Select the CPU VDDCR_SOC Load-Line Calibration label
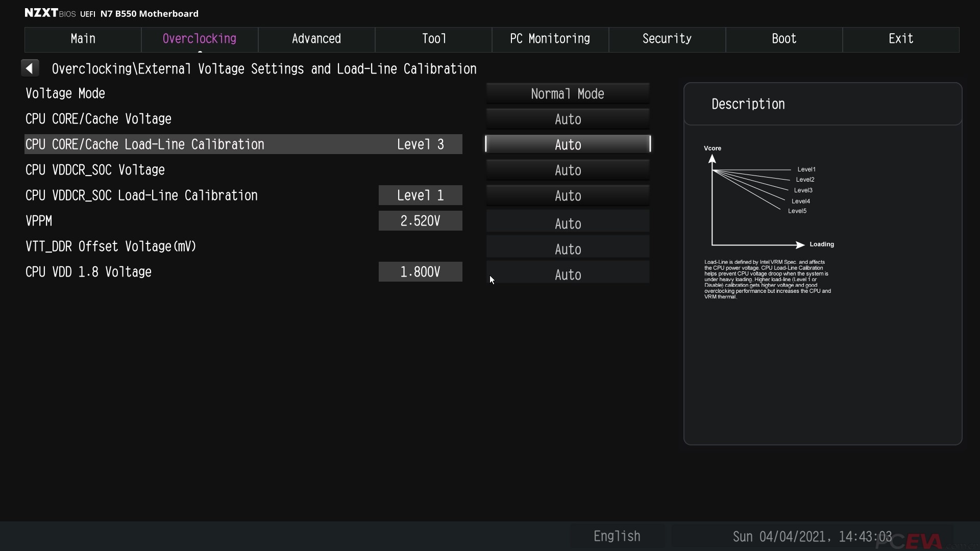Viewport: 980px width, 551px height. coord(141,195)
